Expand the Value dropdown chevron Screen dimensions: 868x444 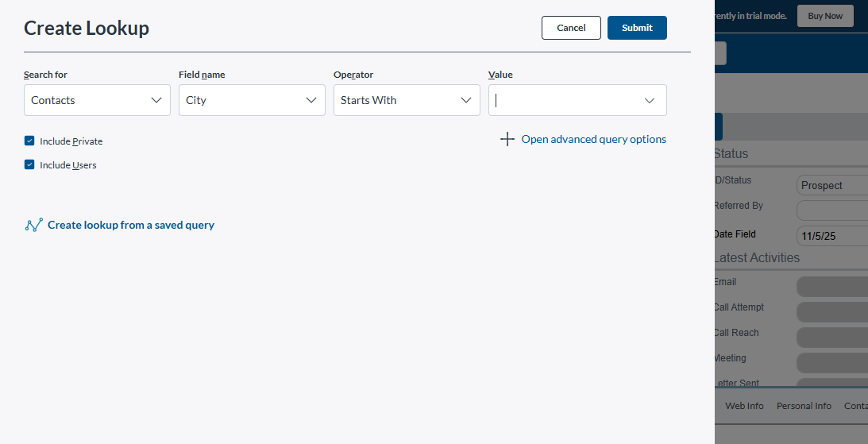(x=650, y=100)
